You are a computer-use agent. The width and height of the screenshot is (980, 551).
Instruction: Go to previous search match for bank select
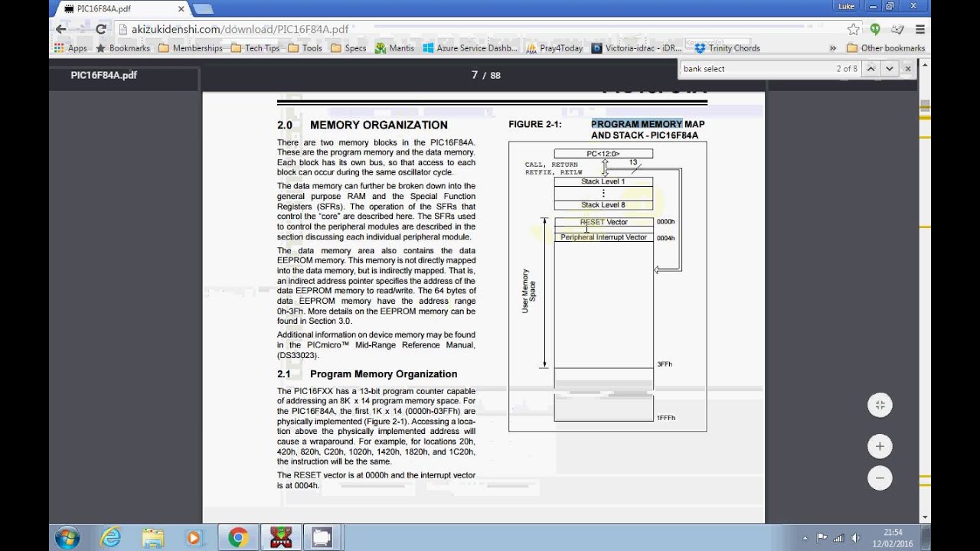(871, 68)
